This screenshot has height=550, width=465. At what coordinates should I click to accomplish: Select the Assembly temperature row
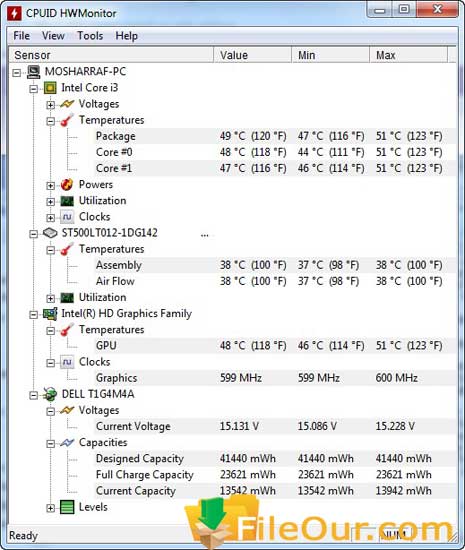coord(274,265)
